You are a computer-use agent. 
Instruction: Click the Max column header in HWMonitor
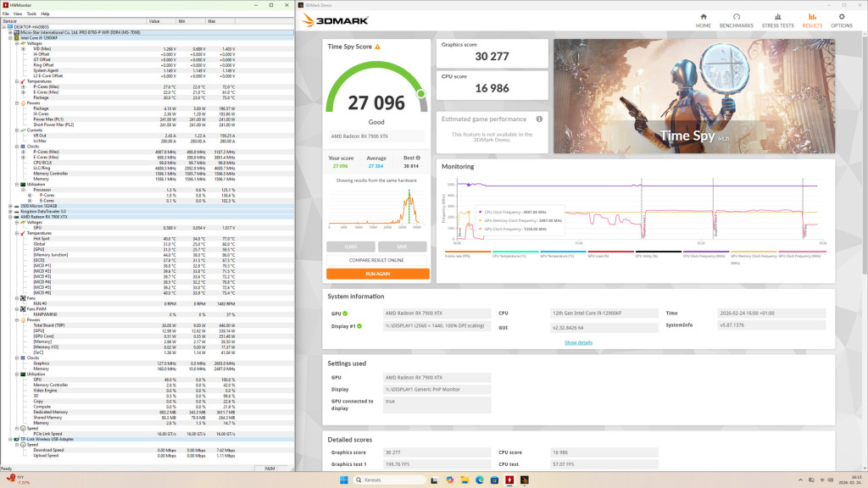[212, 21]
